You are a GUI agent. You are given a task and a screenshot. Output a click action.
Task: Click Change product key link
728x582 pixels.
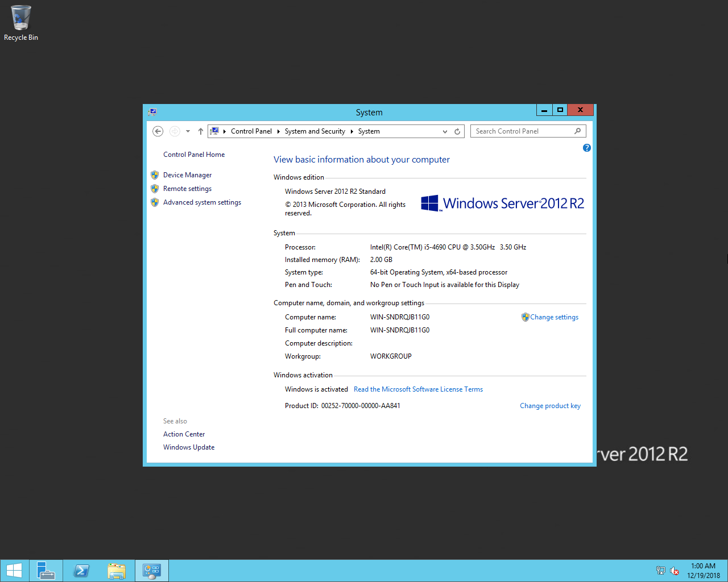click(550, 406)
